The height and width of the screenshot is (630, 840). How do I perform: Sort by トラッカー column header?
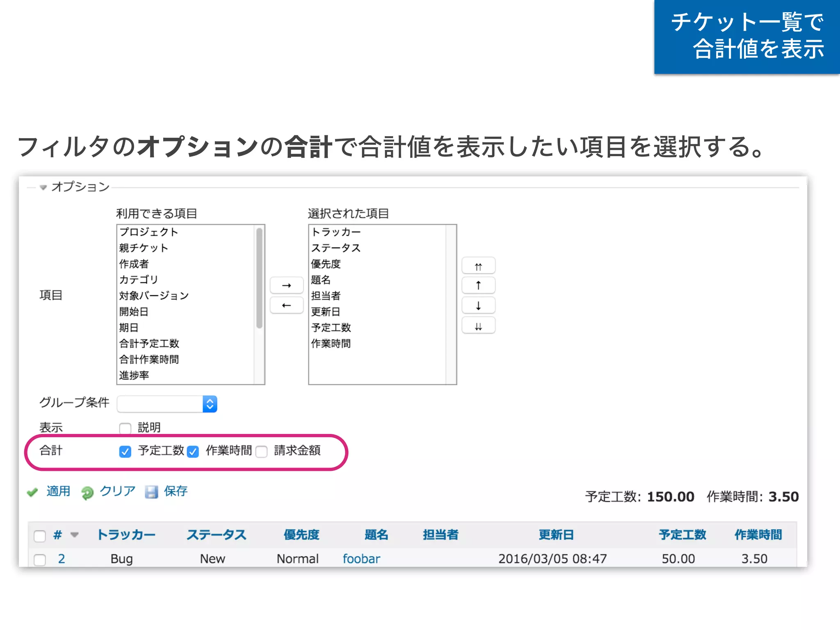coord(126,534)
